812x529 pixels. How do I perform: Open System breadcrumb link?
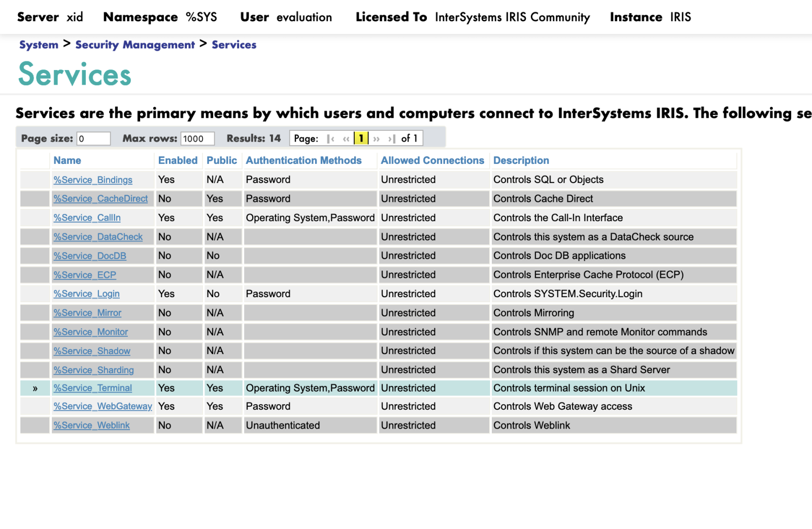point(39,45)
